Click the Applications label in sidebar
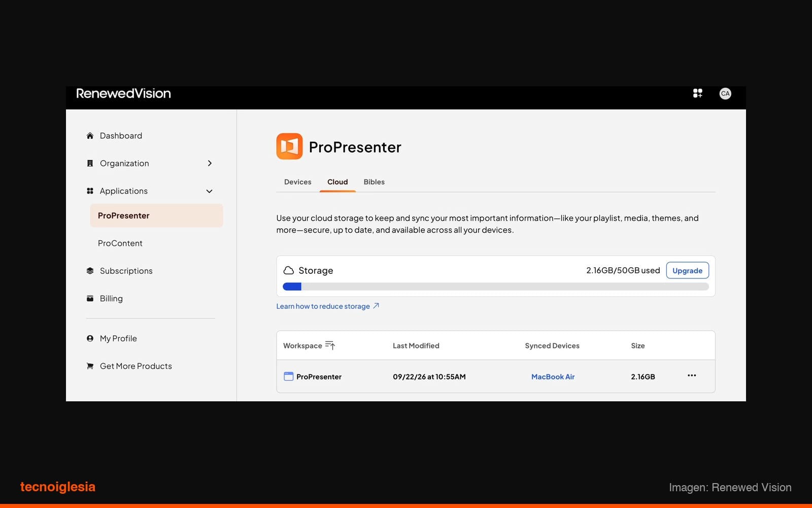Screen dimensions: 812x508 [x=124, y=191]
